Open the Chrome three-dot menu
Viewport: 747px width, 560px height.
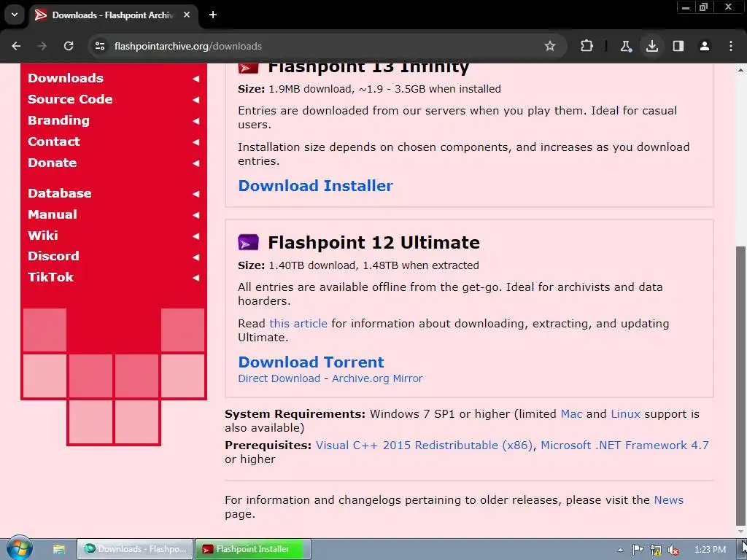[731, 46]
